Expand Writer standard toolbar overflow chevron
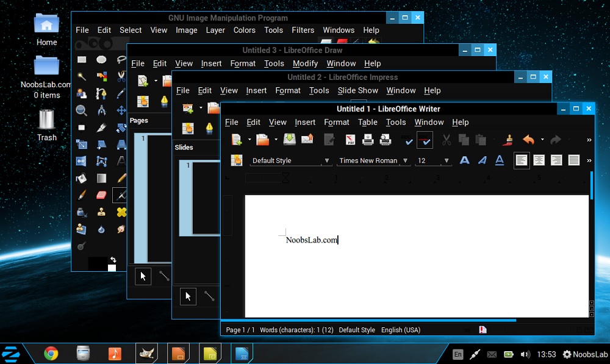 (589, 140)
